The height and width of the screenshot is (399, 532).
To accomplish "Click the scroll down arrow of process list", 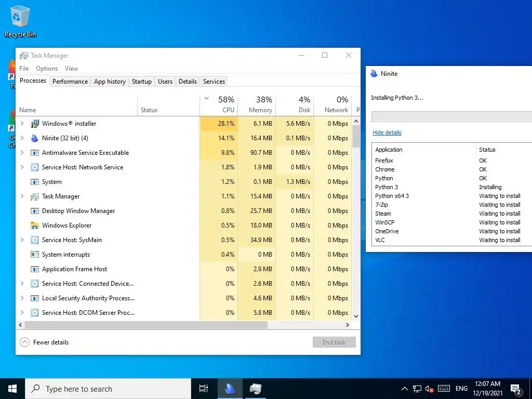I will pos(356,316).
